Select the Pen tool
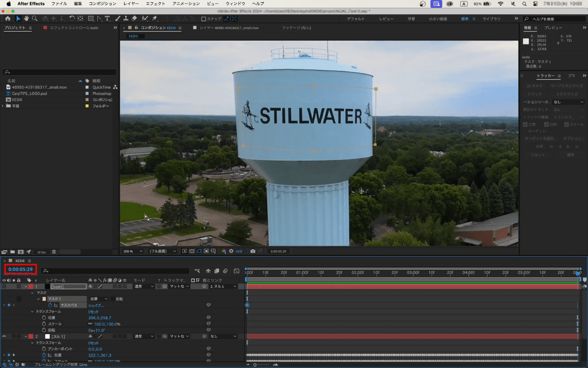 [x=99, y=19]
